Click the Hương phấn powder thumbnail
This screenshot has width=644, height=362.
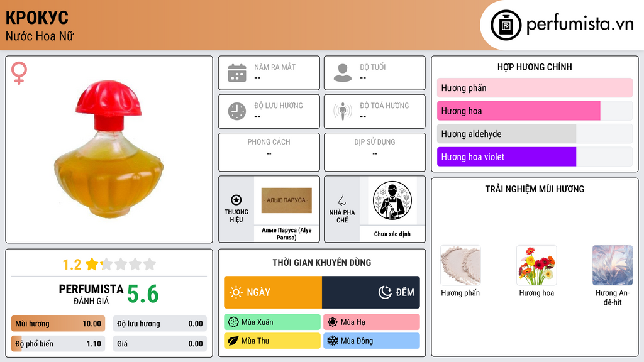[460, 265]
